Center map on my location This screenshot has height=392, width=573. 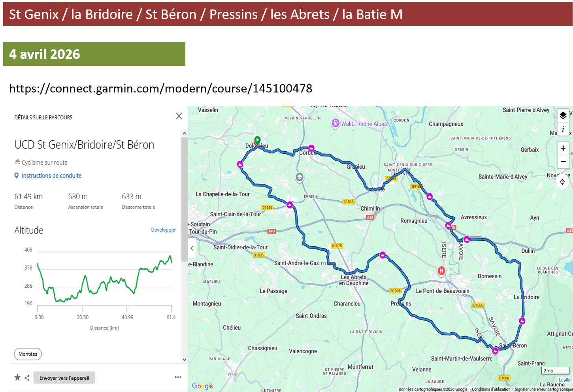pos(562,182)
